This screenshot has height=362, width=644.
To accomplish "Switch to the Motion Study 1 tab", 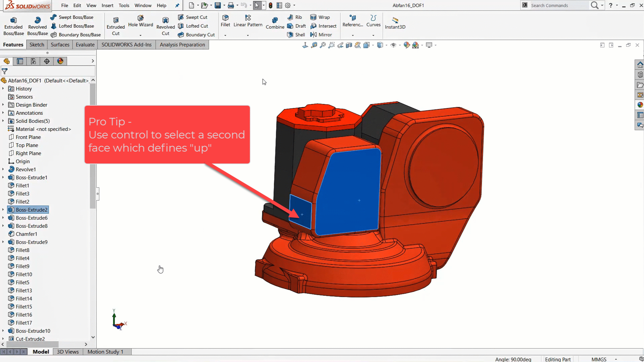I will [105, 352].
